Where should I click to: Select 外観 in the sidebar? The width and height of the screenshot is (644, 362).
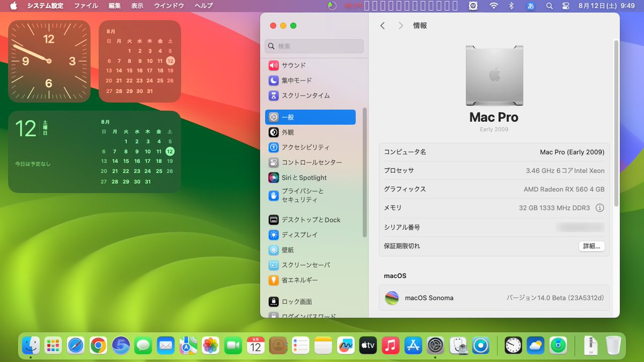tap(310, 132)
